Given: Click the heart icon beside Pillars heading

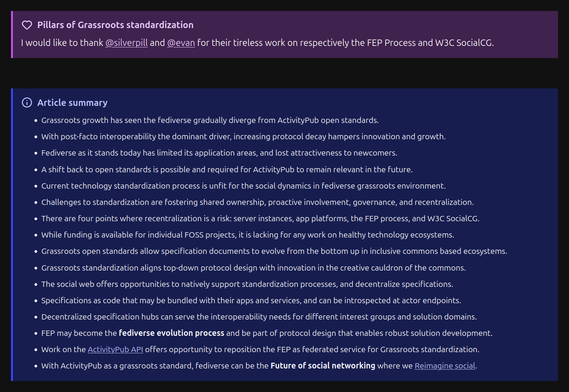Looking at the screenshot, I should coord(27,25).
